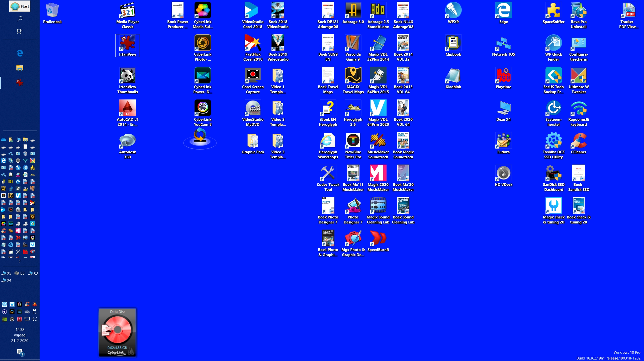The width and height of the screenshot is (644, 361).
Task: Launch Magix check & tuning'20
Action: tap(554, 211)
